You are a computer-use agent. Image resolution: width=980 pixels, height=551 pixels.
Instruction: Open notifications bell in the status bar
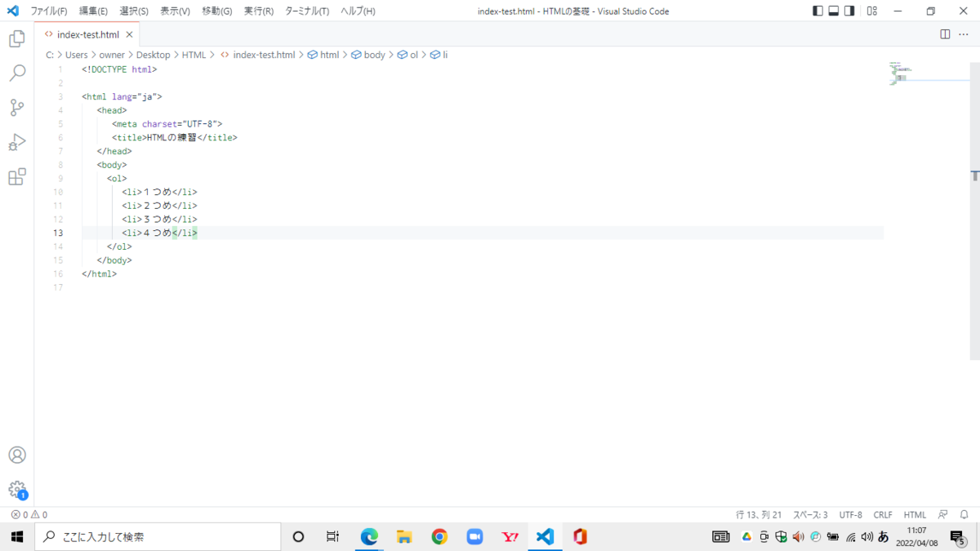click(964, 514)
